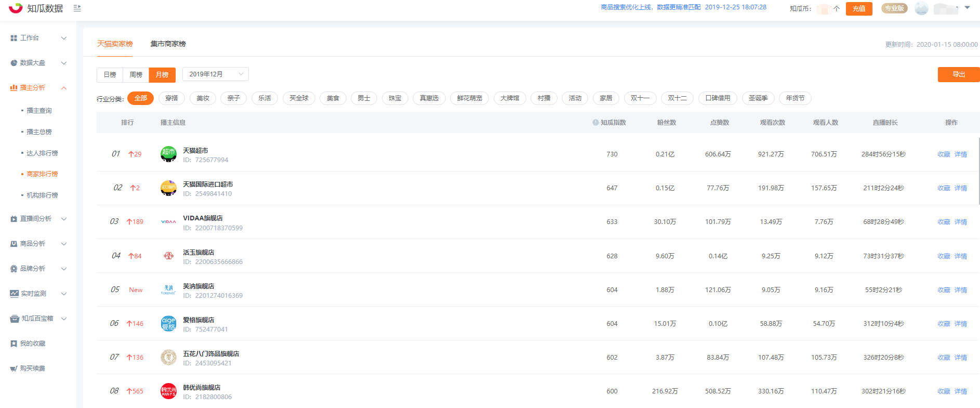Switch to 集市商家榜 tab
The height and width of the screenshot is (408, 980).
click(168, 44)
